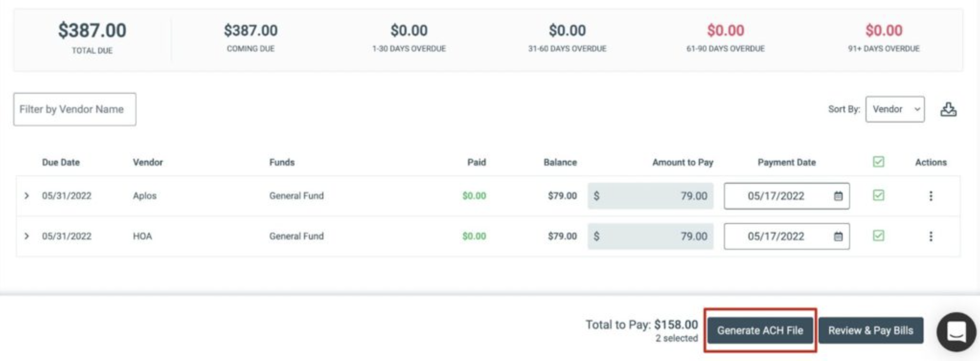This screenshot has width=980, height=361.
Task: Open actions menu for Aplos bill
Action: coord(931,196)
